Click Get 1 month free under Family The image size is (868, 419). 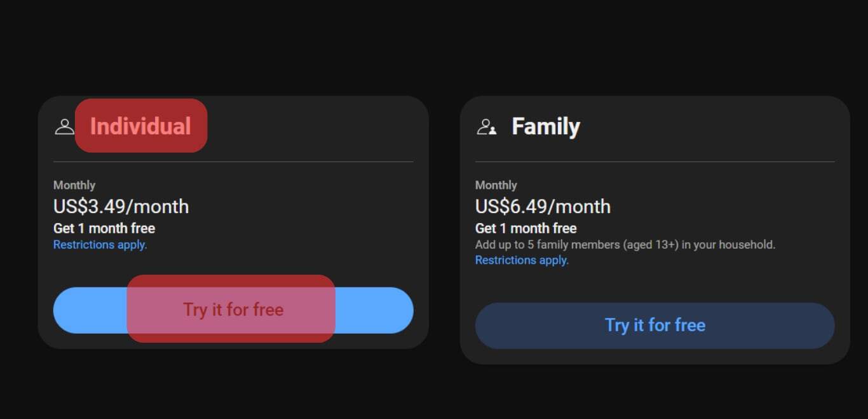pyautogui.click(x=526, y=228)
